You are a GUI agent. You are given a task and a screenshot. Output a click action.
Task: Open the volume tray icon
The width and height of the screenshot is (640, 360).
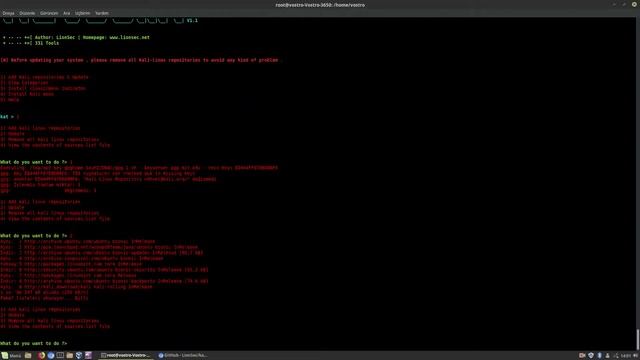(636, 356)
